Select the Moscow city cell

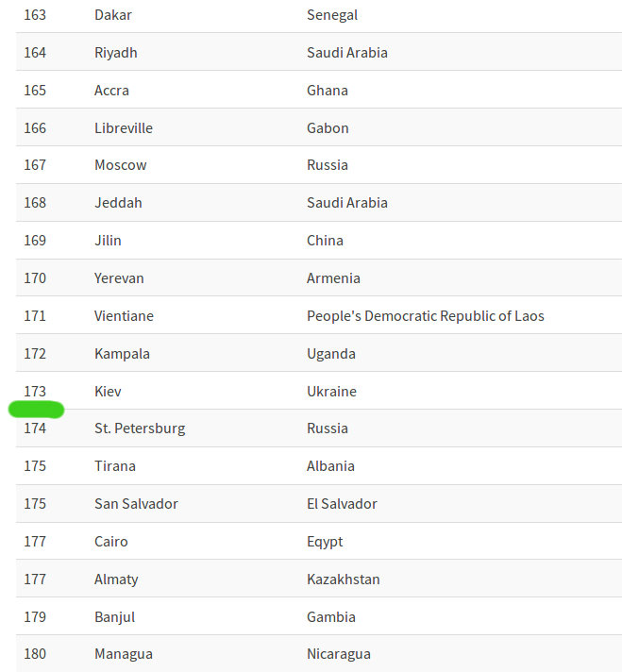tap(120, 165)
